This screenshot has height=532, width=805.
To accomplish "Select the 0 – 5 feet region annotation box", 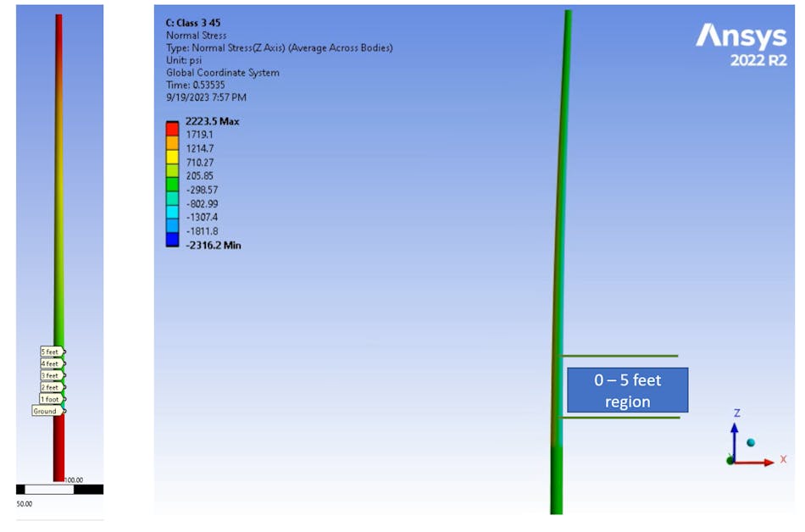I will 627,390.
